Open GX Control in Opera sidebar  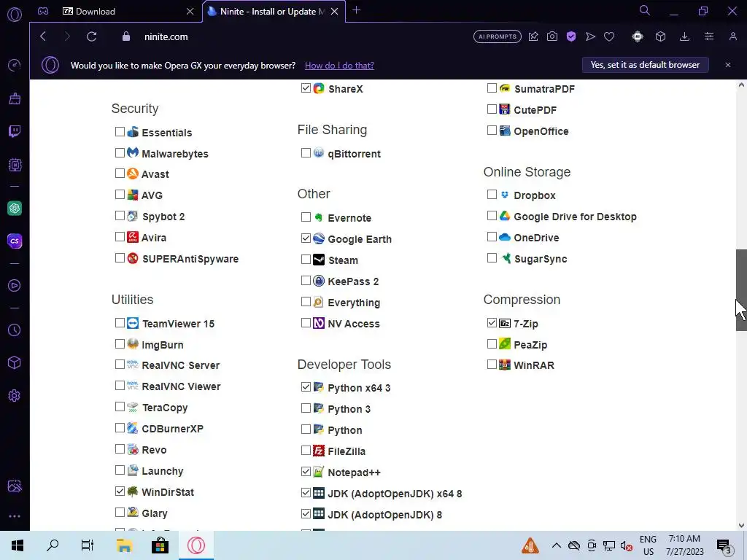[15, 65]
